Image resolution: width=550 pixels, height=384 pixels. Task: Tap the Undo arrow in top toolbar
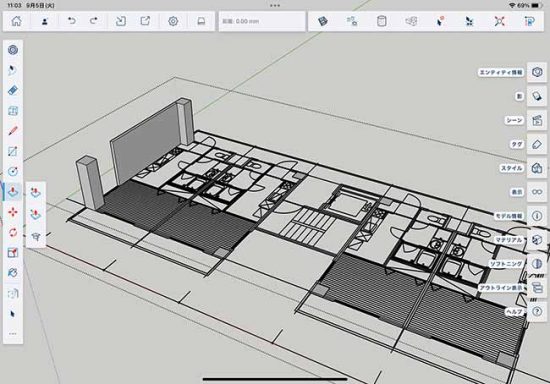tap(72, 21)
